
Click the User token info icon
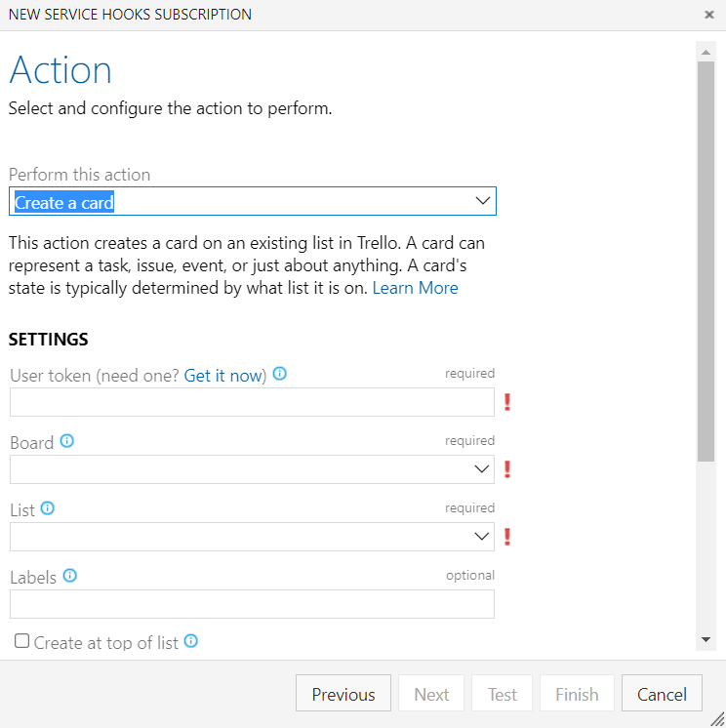click(279, 374)
